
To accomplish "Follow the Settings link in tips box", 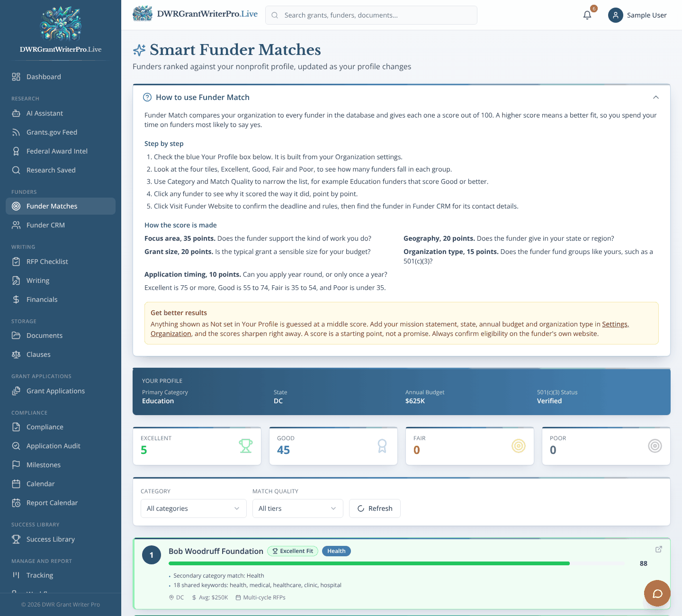I will [615, 324].
